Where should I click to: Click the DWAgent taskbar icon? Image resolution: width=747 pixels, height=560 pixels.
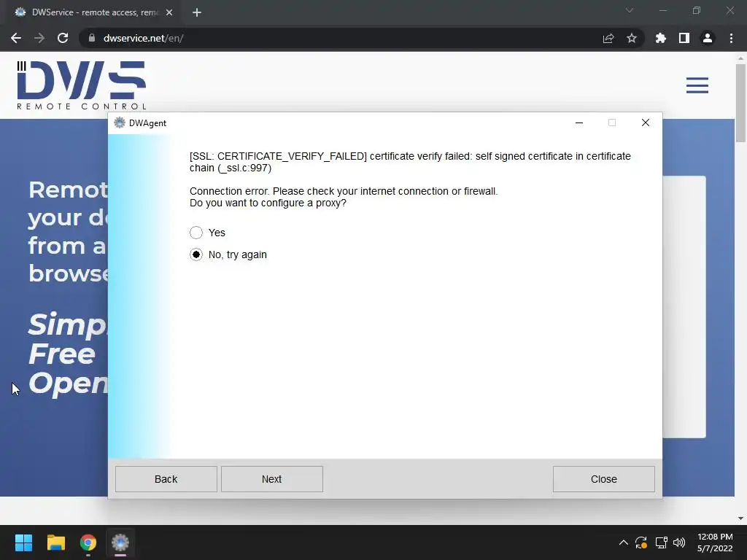click(120, 542)
